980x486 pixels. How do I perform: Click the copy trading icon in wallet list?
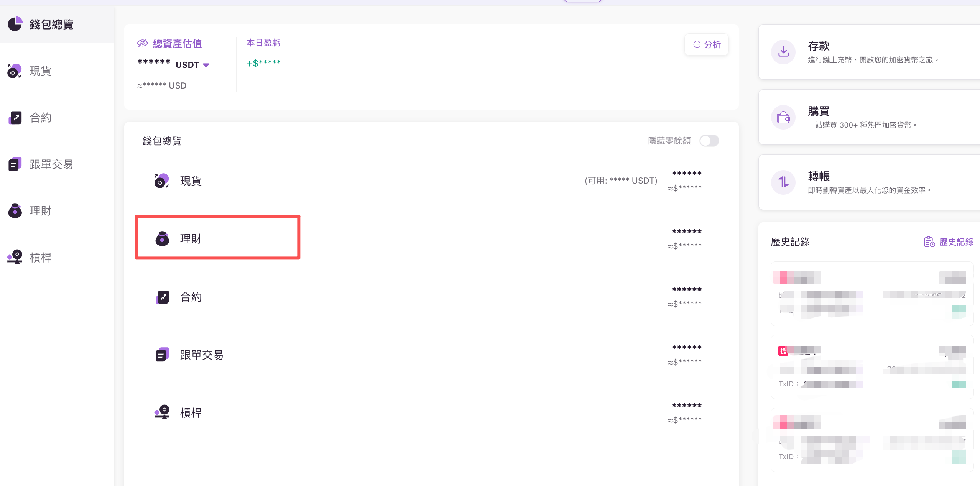[162, 355]
